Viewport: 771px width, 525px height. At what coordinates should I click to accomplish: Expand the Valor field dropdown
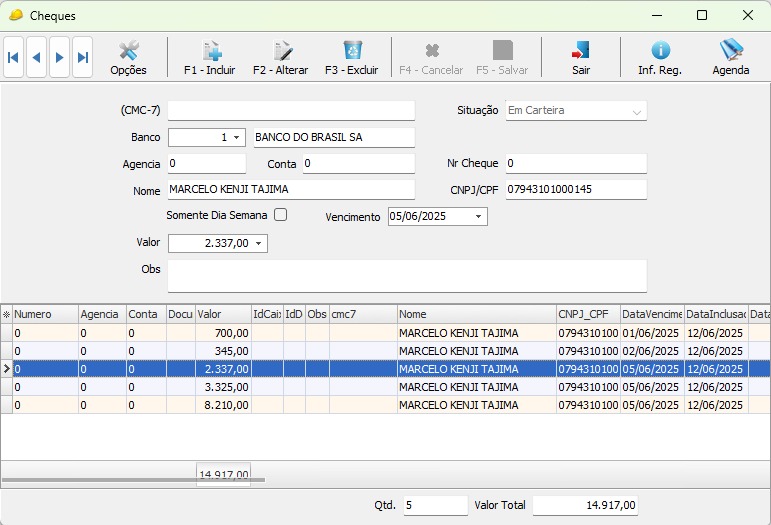coord(259,243)
